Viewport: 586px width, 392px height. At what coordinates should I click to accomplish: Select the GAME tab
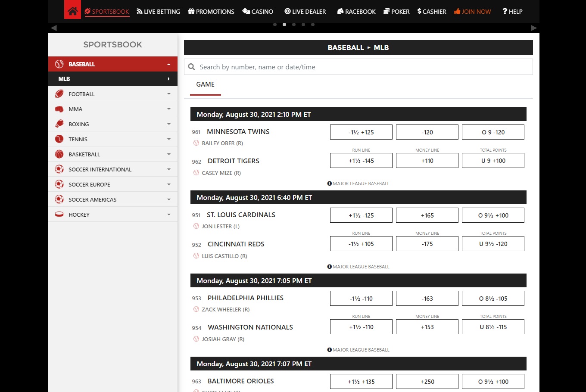(206, 84)
